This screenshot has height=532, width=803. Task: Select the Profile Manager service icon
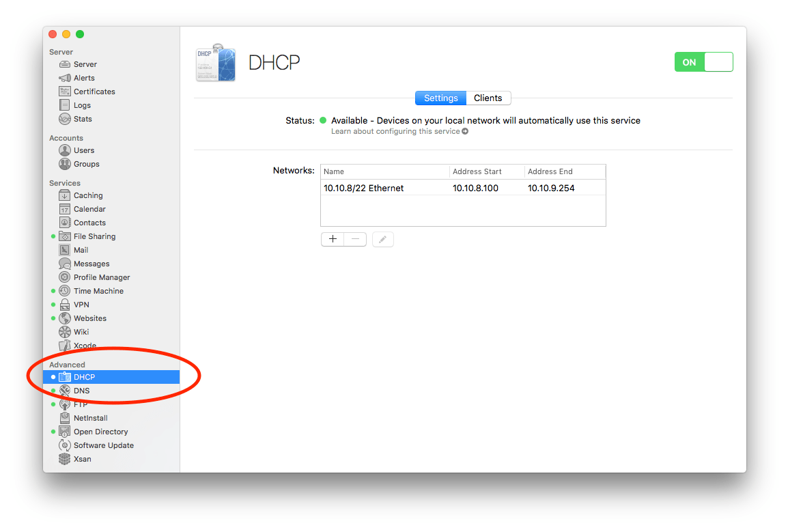pos(64,277)
